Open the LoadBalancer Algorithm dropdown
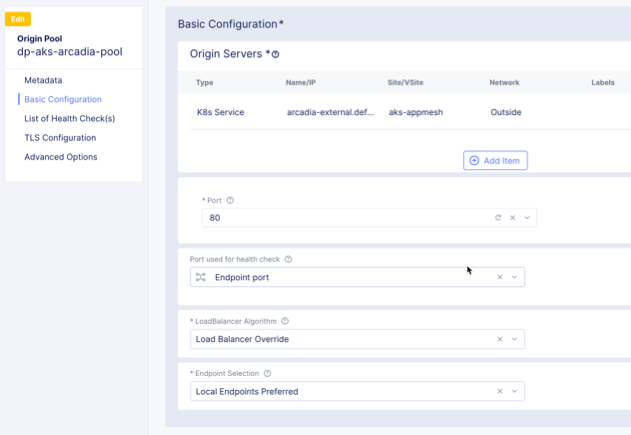 point(514,339)
